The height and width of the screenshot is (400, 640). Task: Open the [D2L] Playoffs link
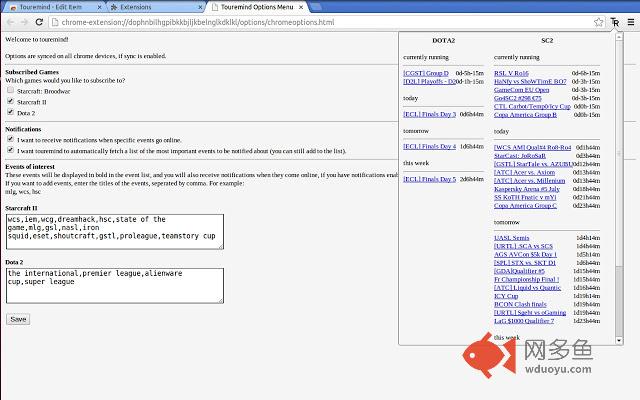tap(429, 82)
